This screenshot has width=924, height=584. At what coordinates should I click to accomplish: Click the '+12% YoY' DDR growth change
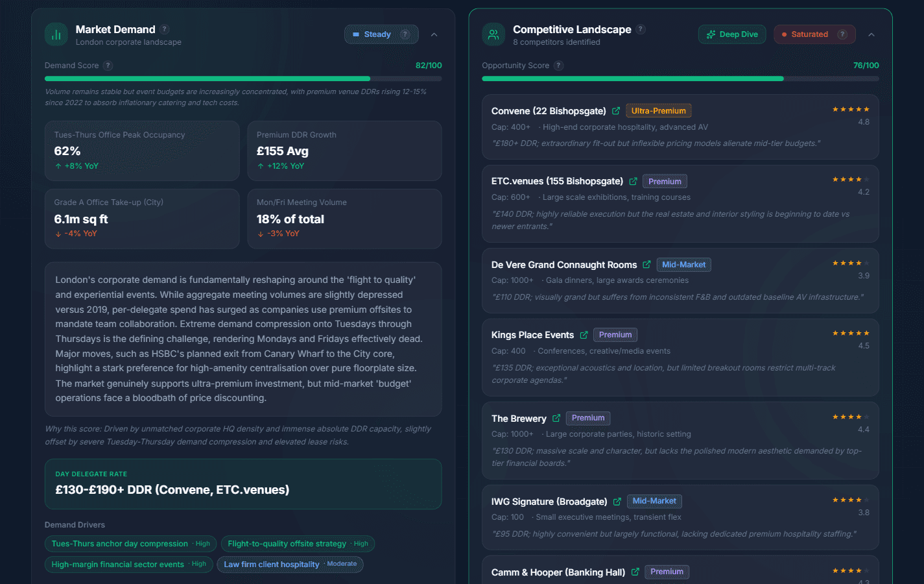280,166
